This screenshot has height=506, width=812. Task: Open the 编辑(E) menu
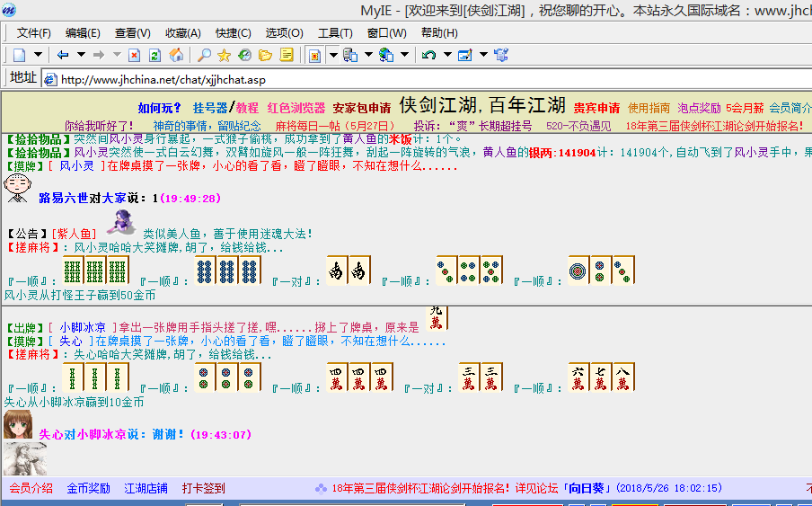tap(83, 33)
